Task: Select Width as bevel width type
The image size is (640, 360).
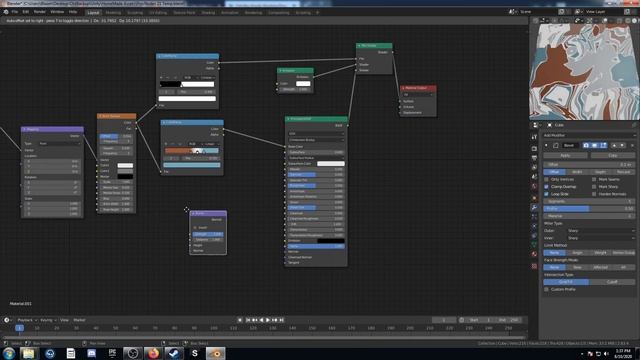Action: (x=577, y=172)
